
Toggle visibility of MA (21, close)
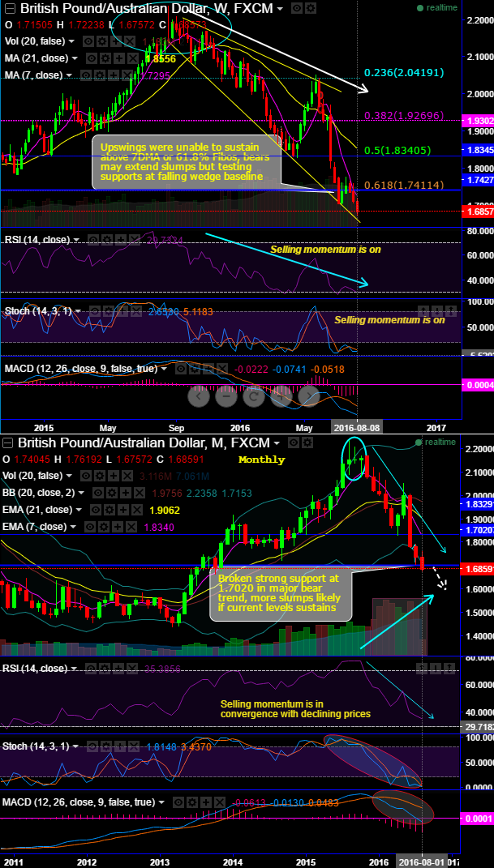click(x=92, y=58)
